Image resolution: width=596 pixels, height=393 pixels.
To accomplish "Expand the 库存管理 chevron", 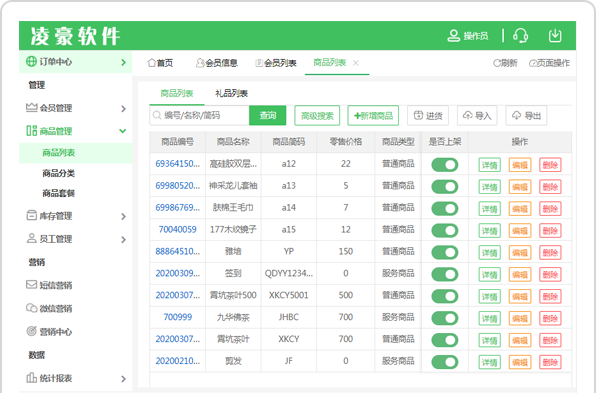I will tap(123, 216).
